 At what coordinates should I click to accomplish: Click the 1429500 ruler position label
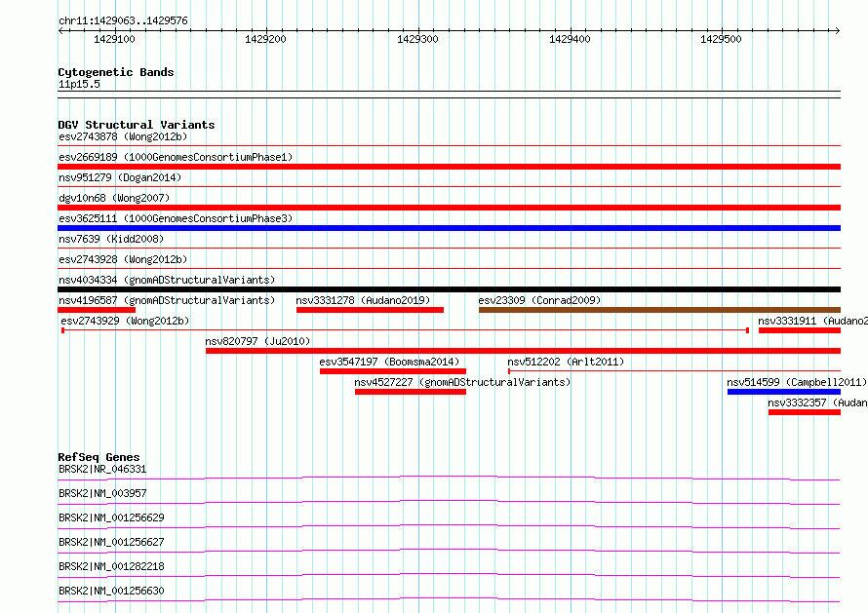coord(721,39)
